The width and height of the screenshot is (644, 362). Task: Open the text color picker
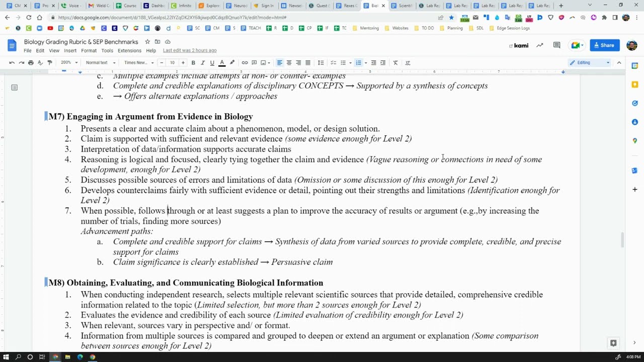click(222, 63)
